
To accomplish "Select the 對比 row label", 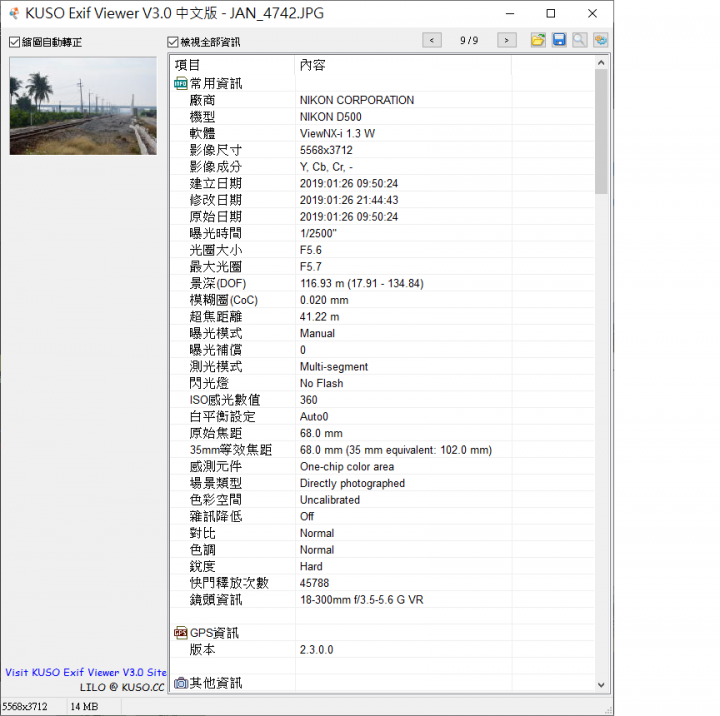I will point(202,533).
